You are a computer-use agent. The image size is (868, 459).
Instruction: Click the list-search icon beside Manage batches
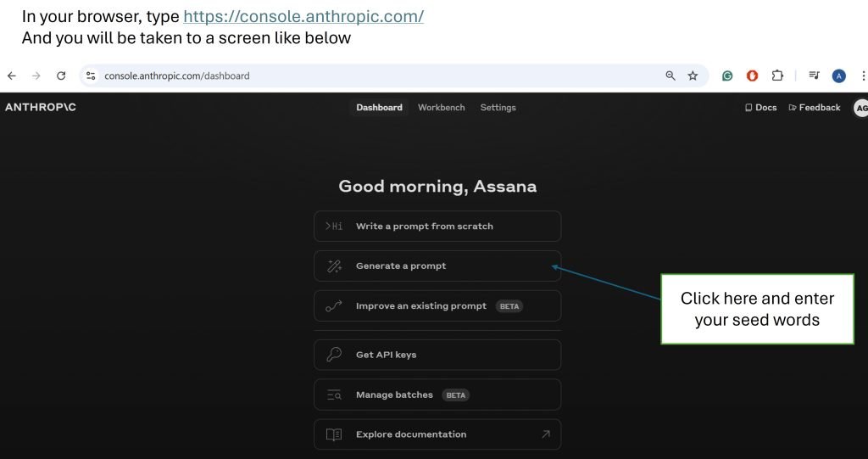pos(334,395)
